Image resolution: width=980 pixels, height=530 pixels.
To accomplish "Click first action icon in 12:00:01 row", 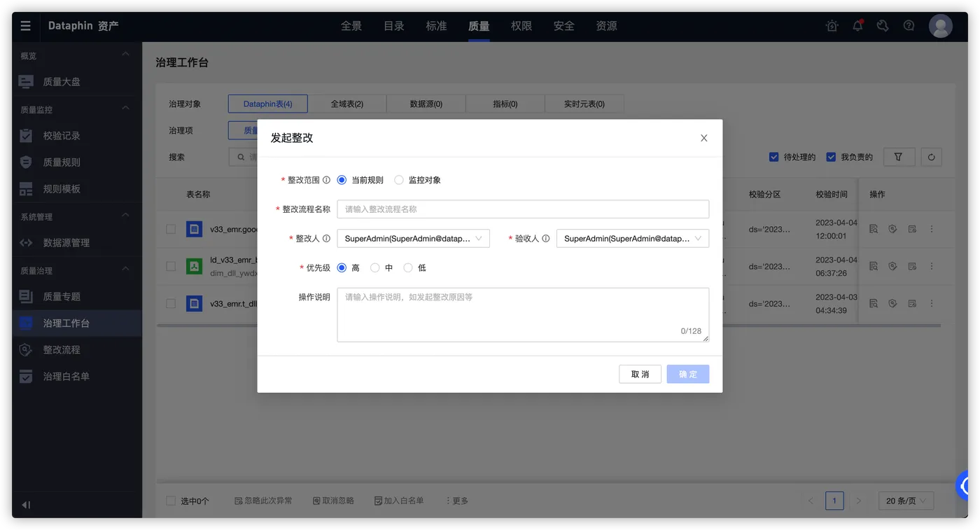I will (x=873, y=229).
